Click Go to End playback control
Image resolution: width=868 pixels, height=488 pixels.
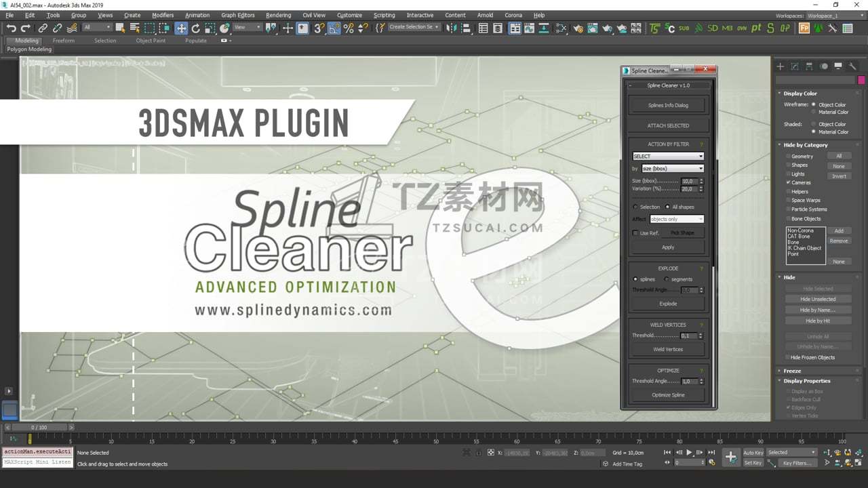pos(711,452)
